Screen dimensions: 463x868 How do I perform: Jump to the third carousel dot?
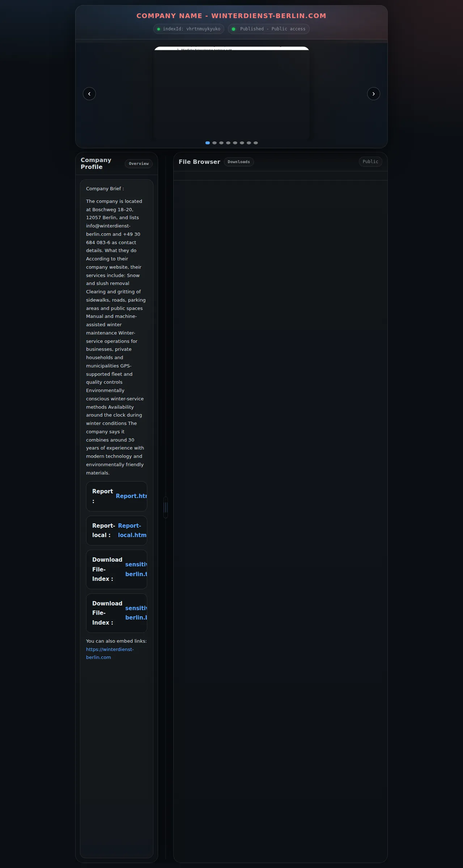(x=221, y=143)
